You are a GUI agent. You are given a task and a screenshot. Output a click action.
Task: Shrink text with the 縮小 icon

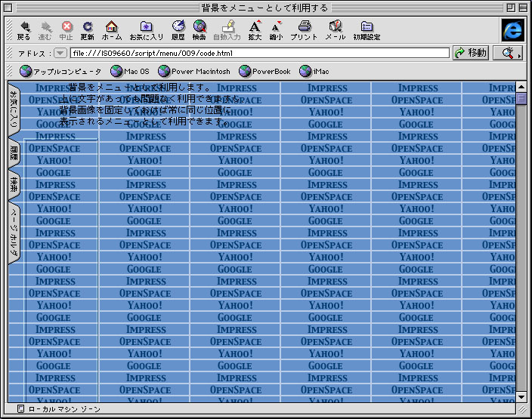276,30
